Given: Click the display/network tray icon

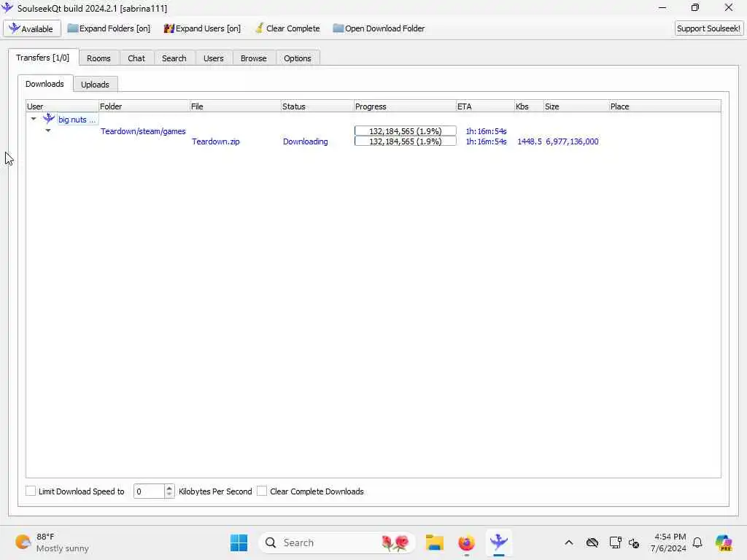Looking at the screenshot, I should (x=615, y=542).
